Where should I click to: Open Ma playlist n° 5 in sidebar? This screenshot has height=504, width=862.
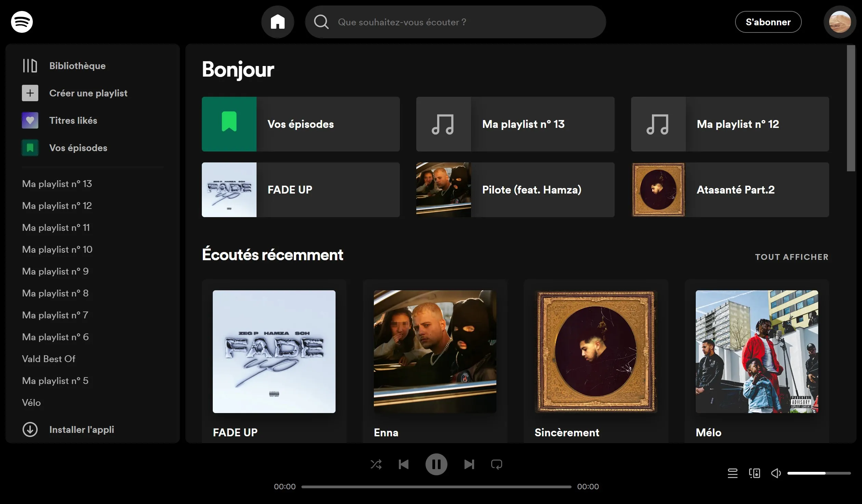click(x=55, y=381)
